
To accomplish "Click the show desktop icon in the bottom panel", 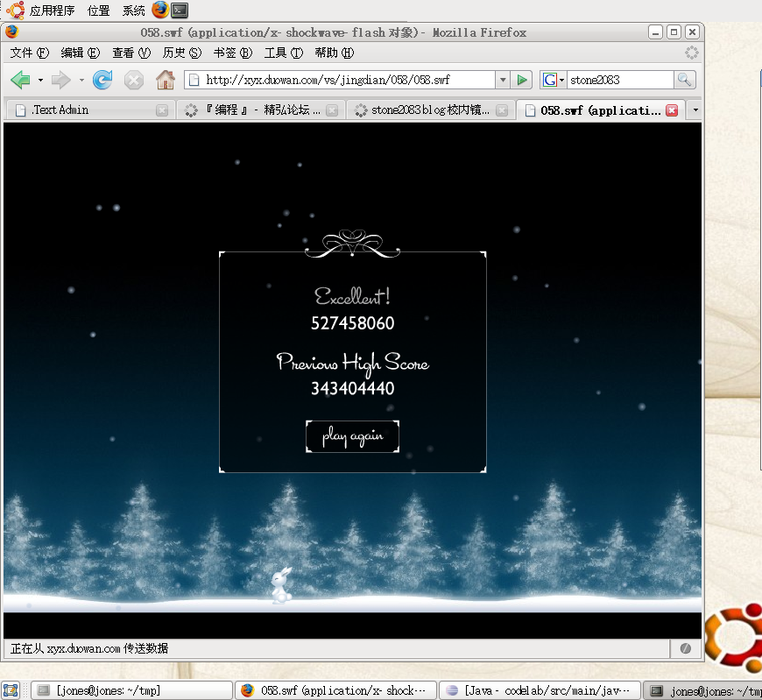I will [x=11, y=690].
